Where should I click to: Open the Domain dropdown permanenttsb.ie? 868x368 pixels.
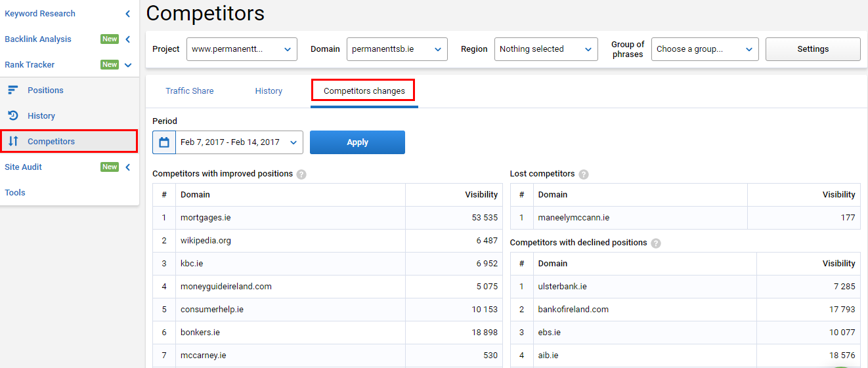tap(397, 49)
